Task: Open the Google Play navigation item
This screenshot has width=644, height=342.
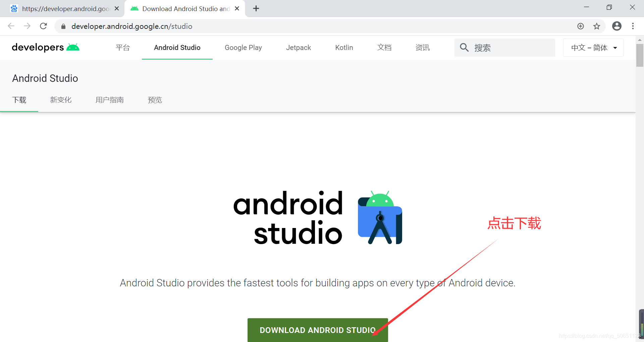Action: pyautogui.click(x=243, y=48)
